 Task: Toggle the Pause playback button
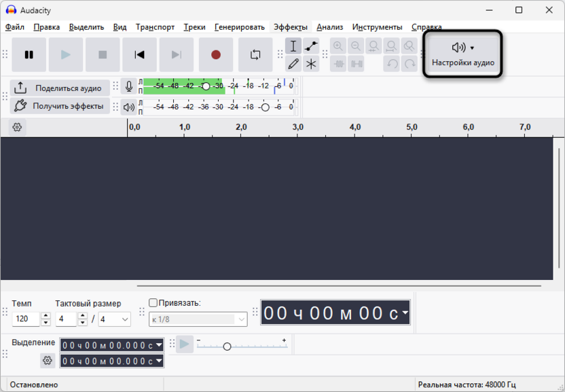point(29,54)
